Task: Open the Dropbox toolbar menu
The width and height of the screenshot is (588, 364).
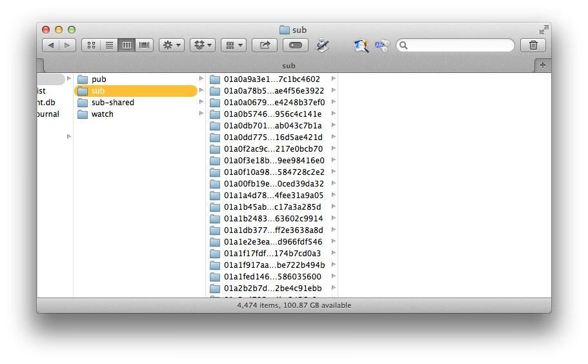Action: [203, 45]
